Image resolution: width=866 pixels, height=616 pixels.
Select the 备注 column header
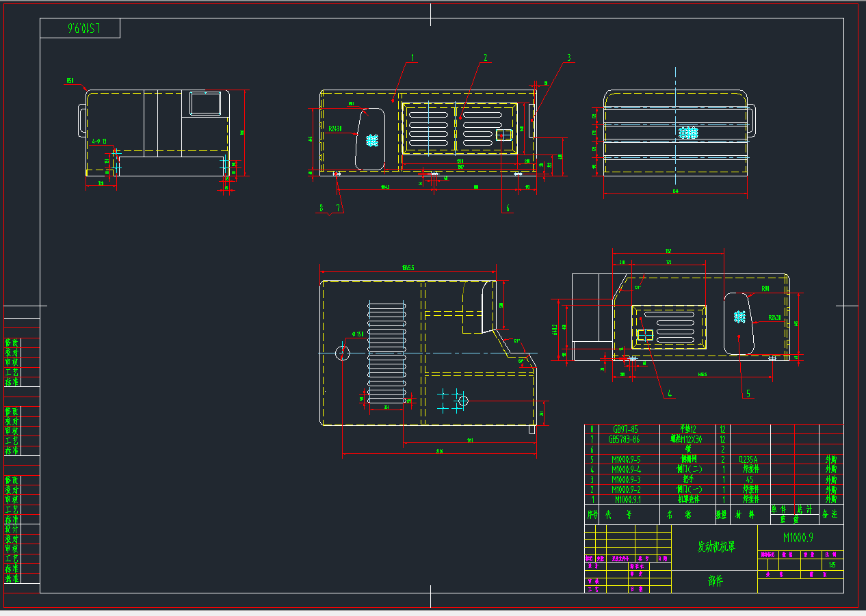(830, 514)
